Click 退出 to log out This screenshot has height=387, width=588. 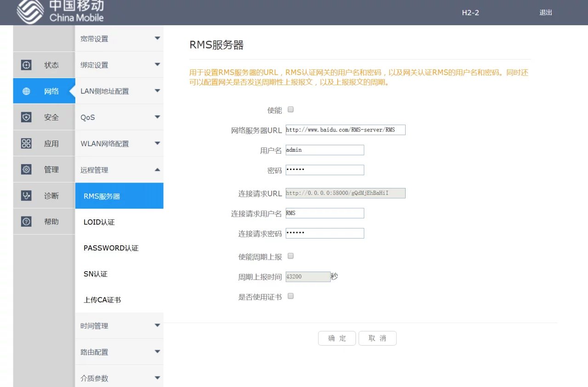pos(545,13)
